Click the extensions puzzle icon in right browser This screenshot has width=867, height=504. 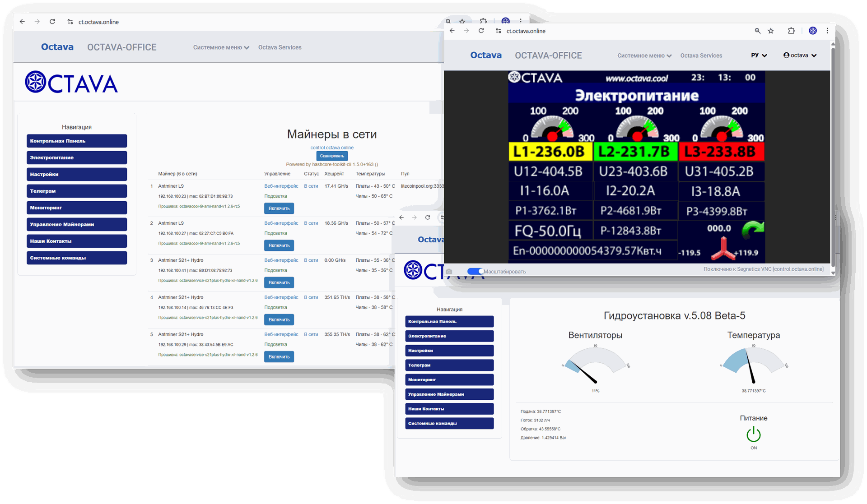(x=791, y=31)
